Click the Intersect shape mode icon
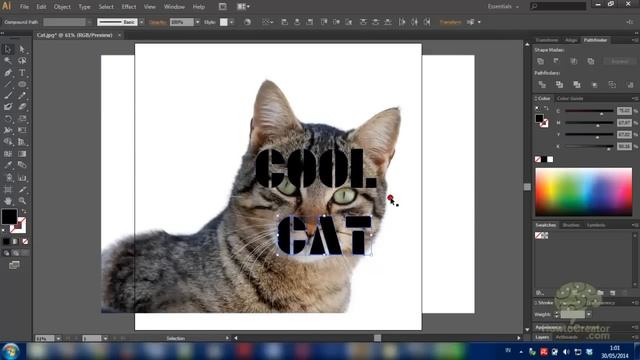640x360 pixels. (x=574, y=61)
